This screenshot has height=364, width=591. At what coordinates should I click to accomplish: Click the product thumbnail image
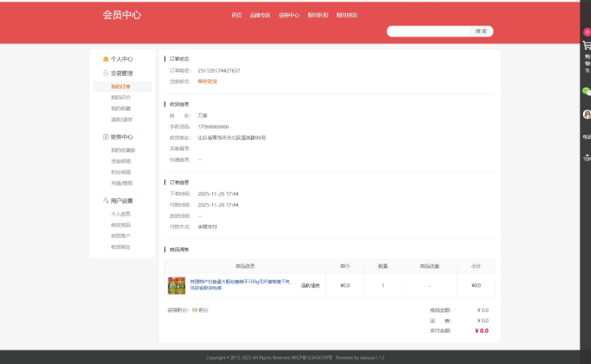[x=177, y=286]
